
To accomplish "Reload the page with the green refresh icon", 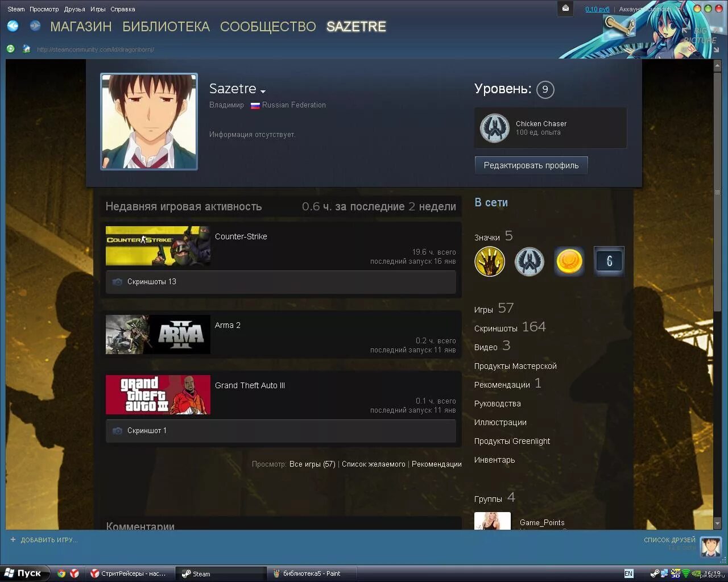I will pyautogui.click(x=10, y=49).
